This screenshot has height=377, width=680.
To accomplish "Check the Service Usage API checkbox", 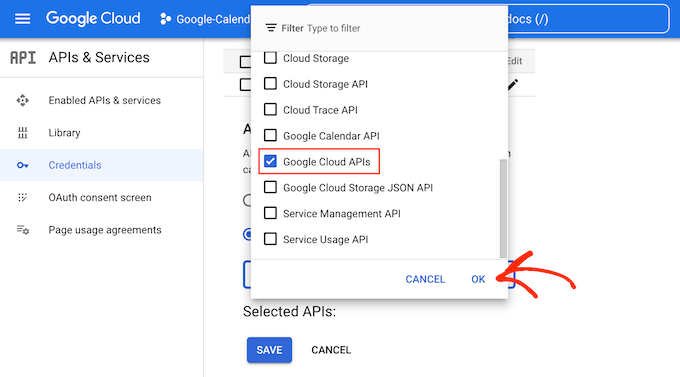I will click(x=270, y=239).
